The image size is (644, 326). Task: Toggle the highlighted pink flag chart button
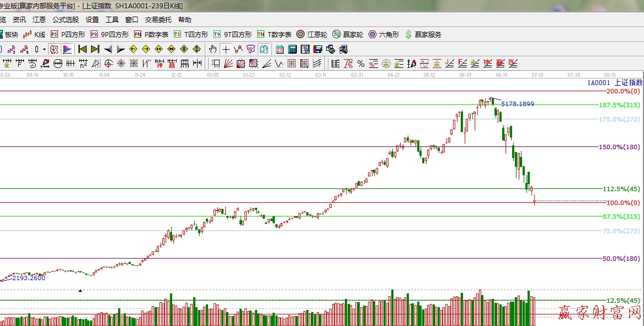click(67, 49)
